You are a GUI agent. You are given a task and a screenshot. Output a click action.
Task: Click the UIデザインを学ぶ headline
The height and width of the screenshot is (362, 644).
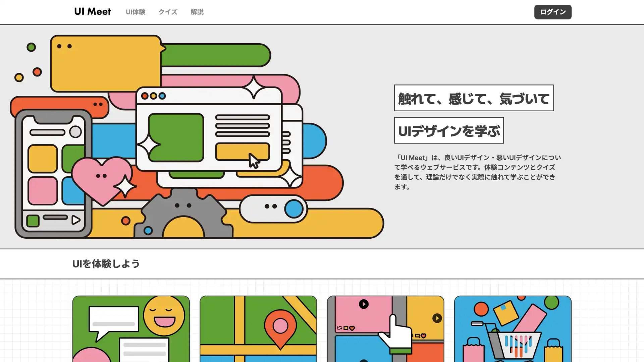449,130
